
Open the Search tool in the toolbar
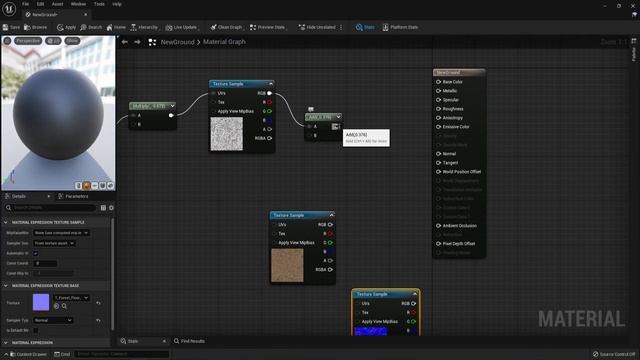point(91,27)
